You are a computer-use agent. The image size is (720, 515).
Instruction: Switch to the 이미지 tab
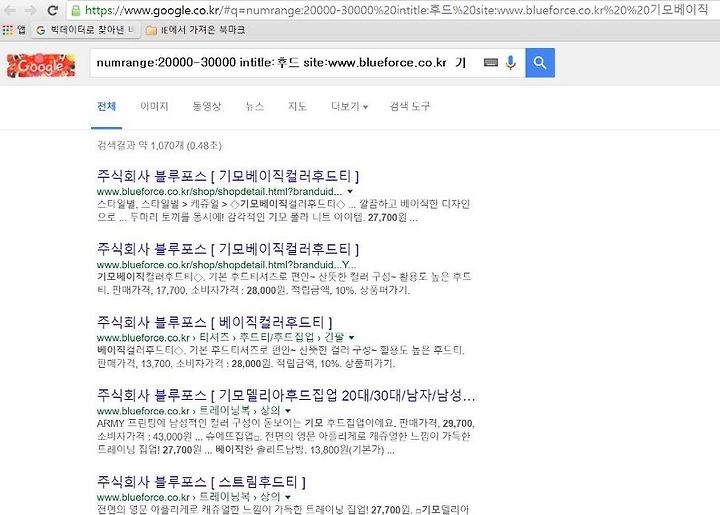154,106
